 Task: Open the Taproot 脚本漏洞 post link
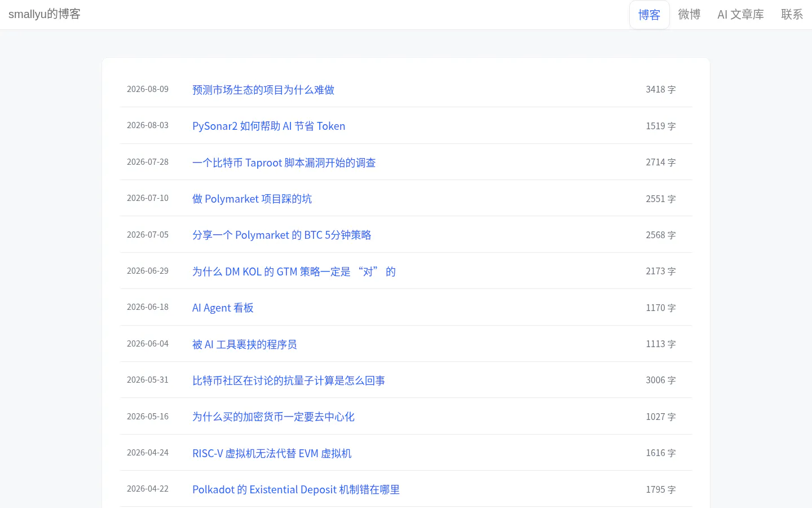(x=284, y=163)
